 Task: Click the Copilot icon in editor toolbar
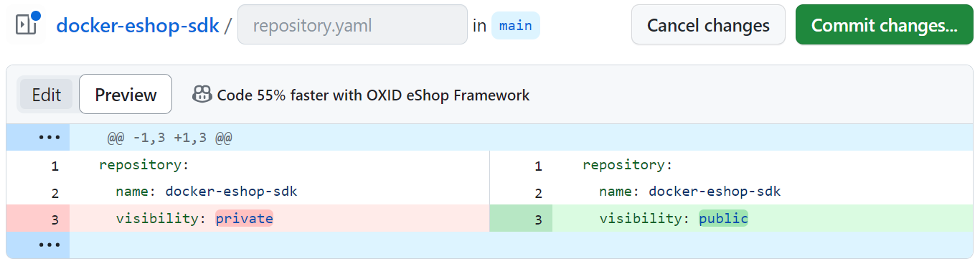point(202,94)
